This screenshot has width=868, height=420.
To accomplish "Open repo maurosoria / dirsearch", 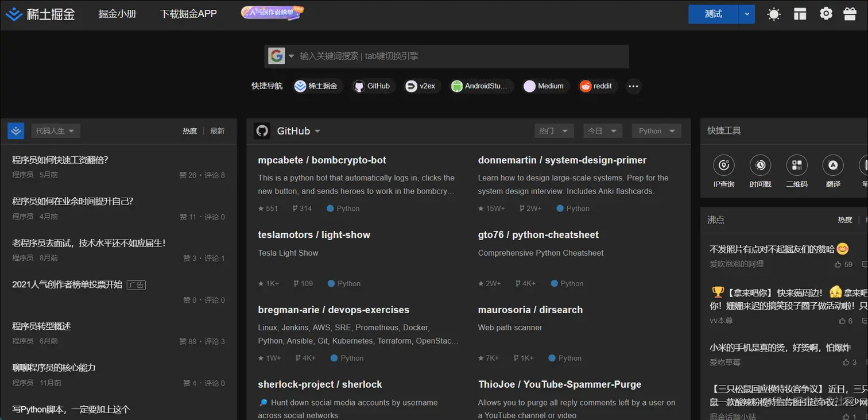I will point(530,310).
